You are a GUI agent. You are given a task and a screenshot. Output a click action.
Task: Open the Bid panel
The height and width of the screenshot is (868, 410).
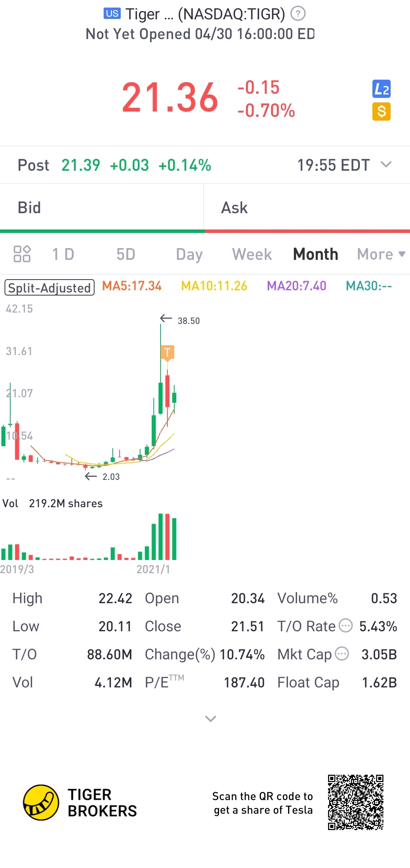tap(102, 208)
